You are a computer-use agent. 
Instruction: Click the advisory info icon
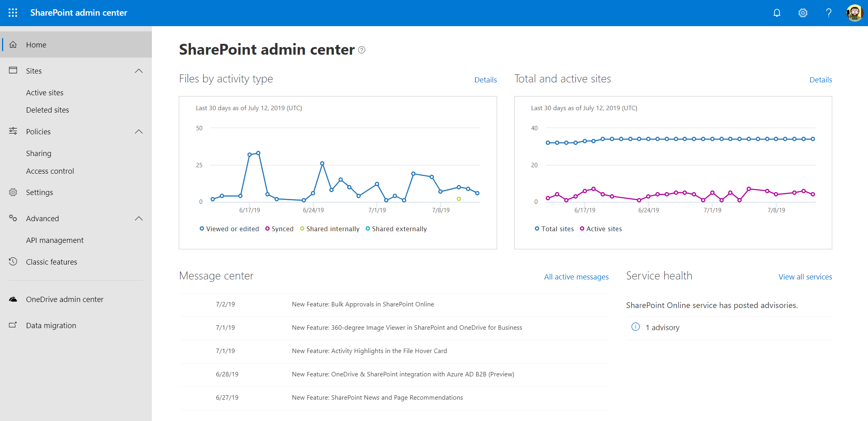635,327
